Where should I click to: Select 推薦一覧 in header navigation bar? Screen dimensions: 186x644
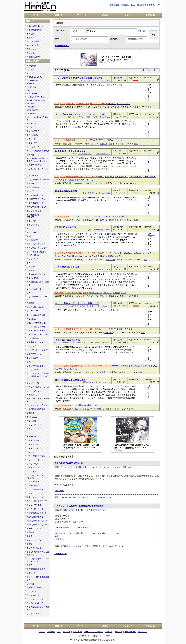[59, 15]
